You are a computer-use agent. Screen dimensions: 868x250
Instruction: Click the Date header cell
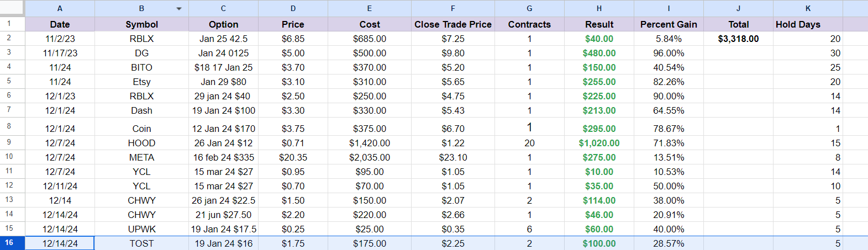[60, 24]
